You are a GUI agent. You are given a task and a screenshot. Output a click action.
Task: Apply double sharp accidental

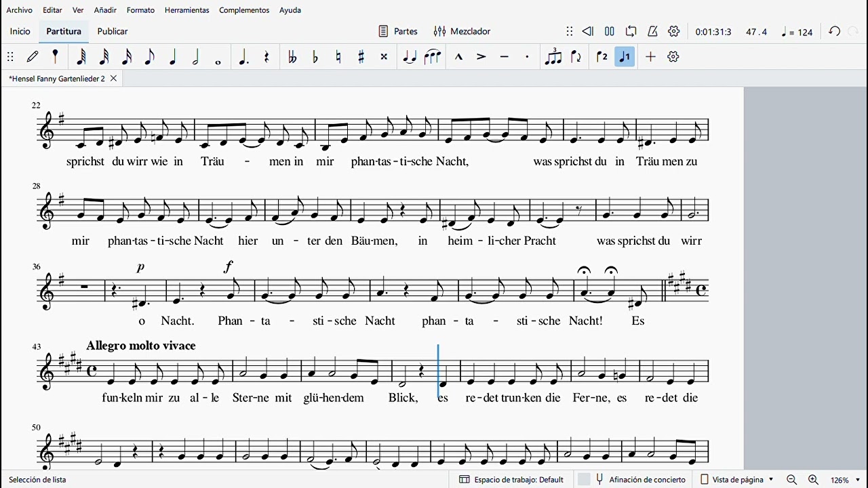[384, 57]
